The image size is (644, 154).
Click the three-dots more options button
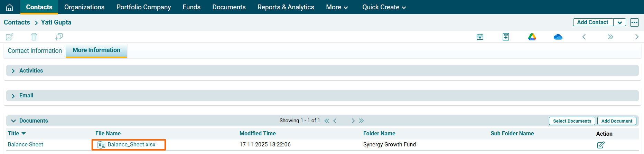[634, 22]
